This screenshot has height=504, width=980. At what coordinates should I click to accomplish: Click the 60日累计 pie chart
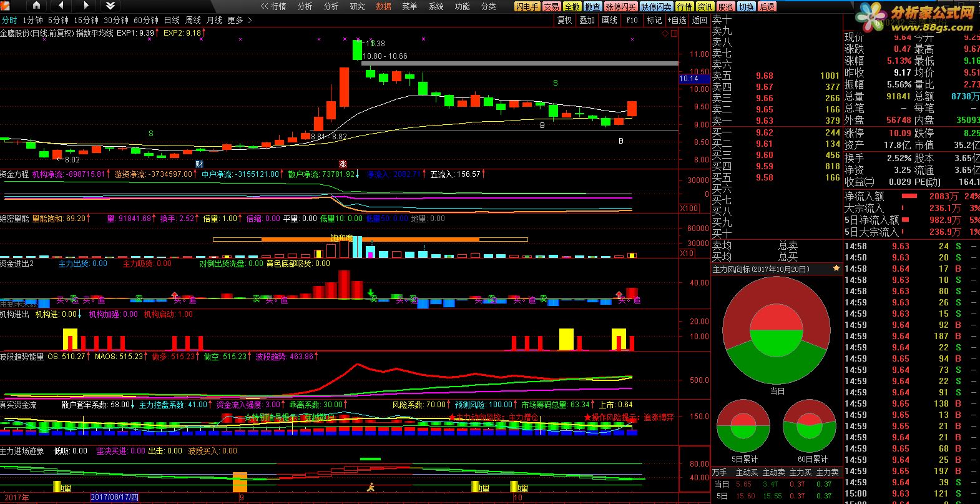[x=809, y=426]
